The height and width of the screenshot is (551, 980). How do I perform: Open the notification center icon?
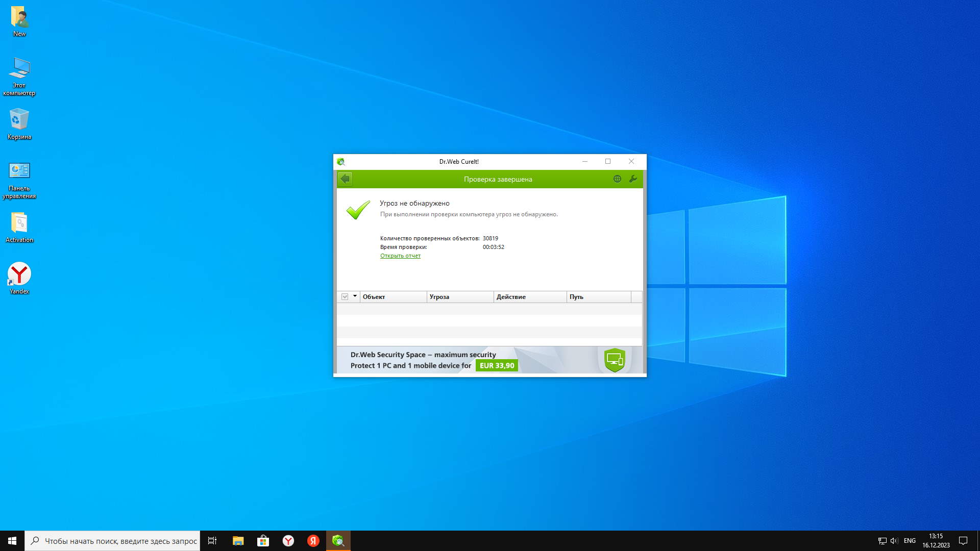(x=963, y=541)
